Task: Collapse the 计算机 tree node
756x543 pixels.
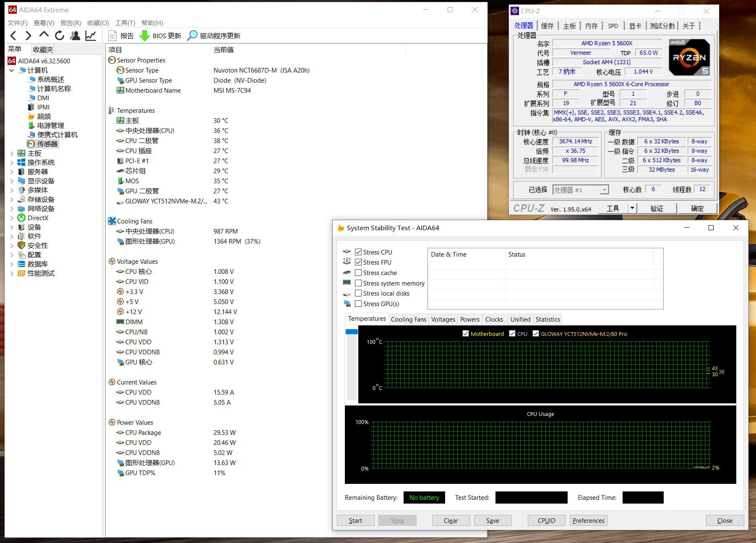Action: [12, 70]
